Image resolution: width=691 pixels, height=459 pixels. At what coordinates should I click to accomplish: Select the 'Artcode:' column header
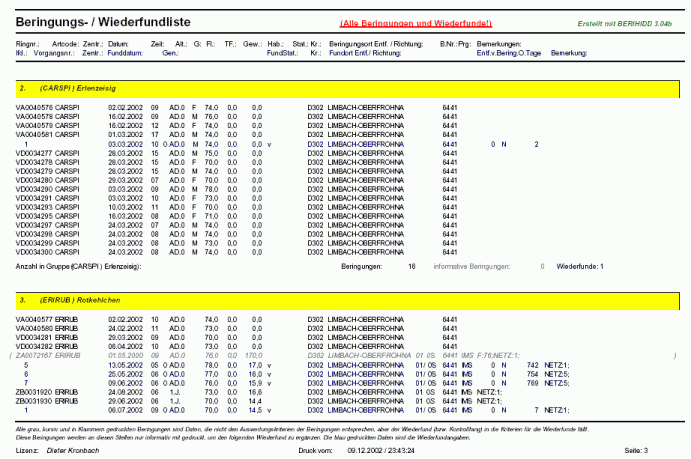point(65,44)
